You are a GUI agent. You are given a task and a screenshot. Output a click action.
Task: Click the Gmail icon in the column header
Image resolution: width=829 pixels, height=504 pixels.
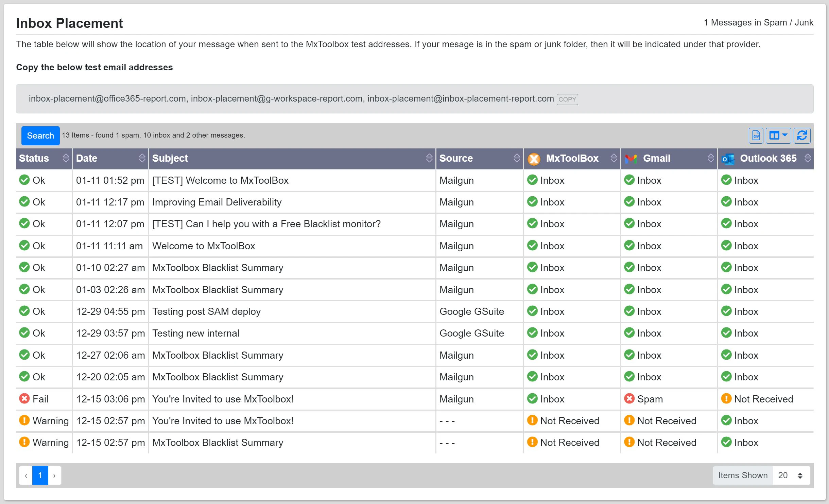point(631,158)
